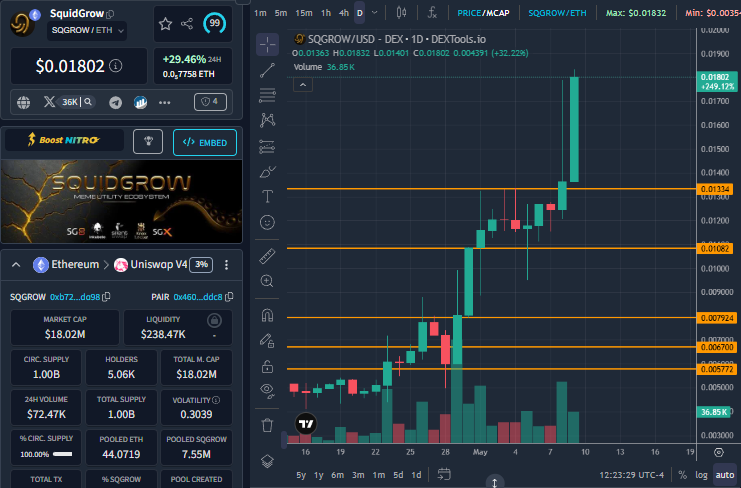The height and width of the screenshot is (488, 741).
Task: Set chart range to 1y
Action: [x=319, y=475]
